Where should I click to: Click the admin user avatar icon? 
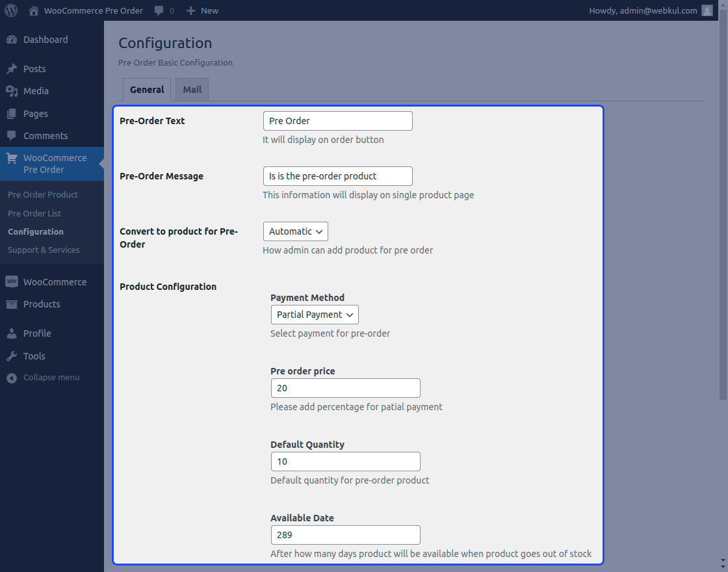click(707, 10)
